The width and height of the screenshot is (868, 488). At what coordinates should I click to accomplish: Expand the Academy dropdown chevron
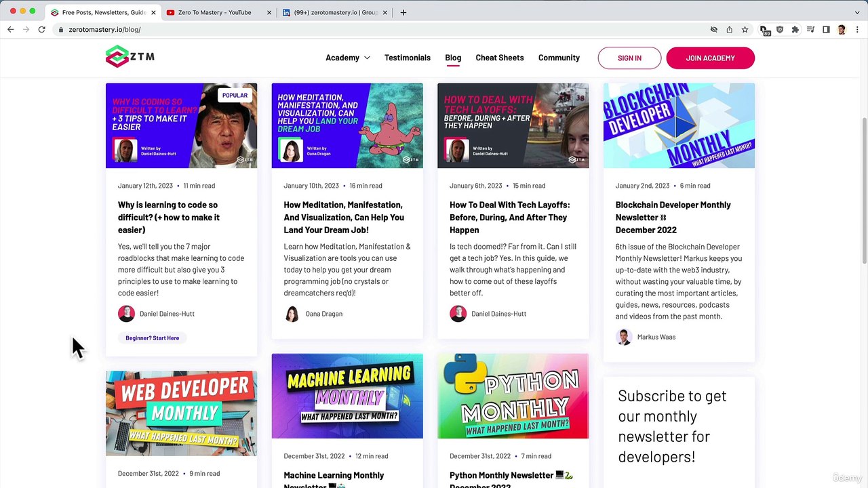(x=367, y=58)
